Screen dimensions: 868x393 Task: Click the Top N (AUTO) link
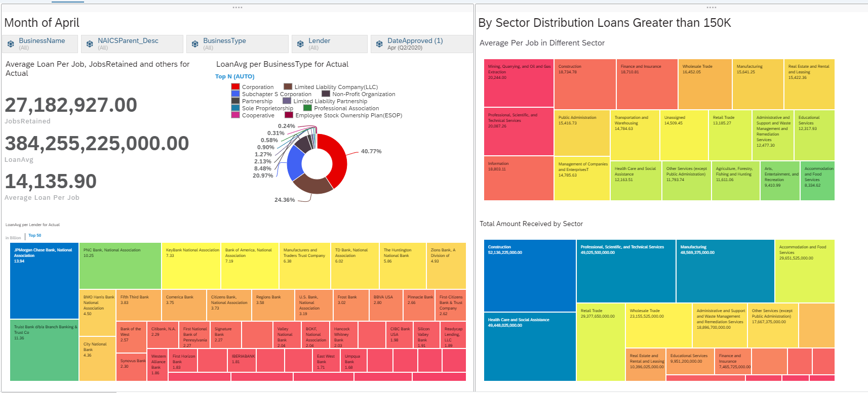pyautogui.click(x=235, y=76)
